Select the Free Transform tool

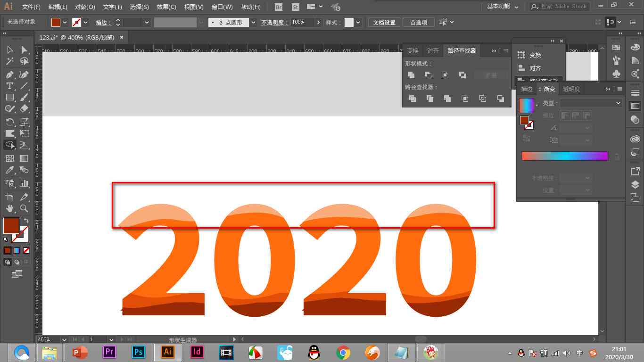[24, 133]
